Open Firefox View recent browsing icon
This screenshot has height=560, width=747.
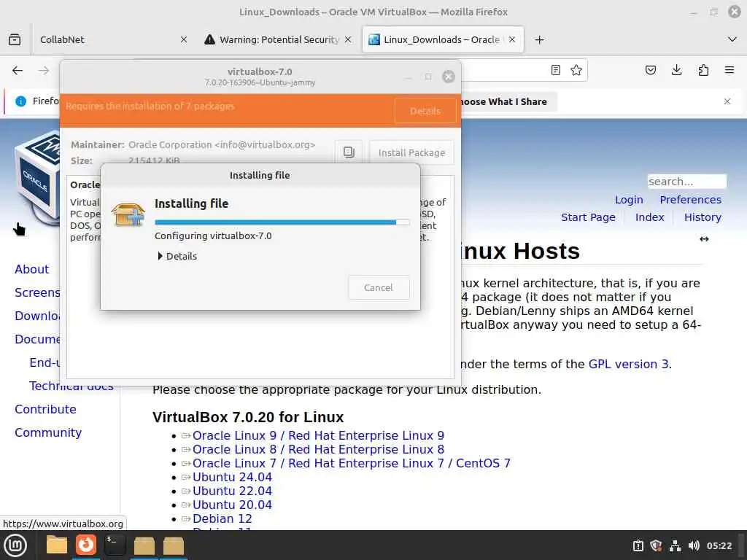click(15, 39)
